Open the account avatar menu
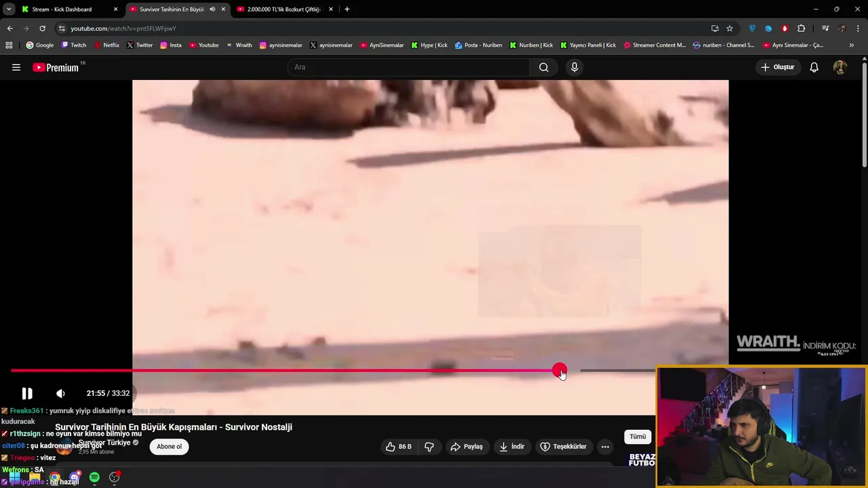The image size is (868, 488). 840,67
